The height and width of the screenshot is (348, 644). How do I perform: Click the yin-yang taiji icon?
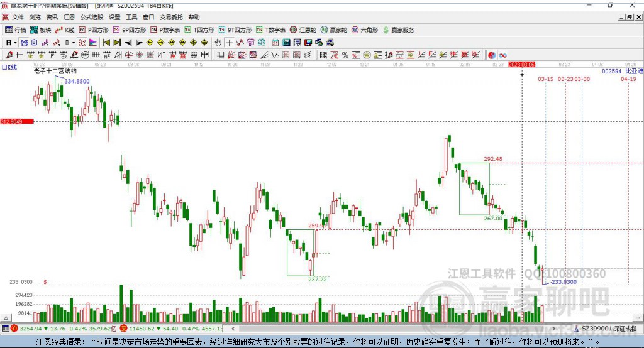pyautogui.click(x=492, y=55)
